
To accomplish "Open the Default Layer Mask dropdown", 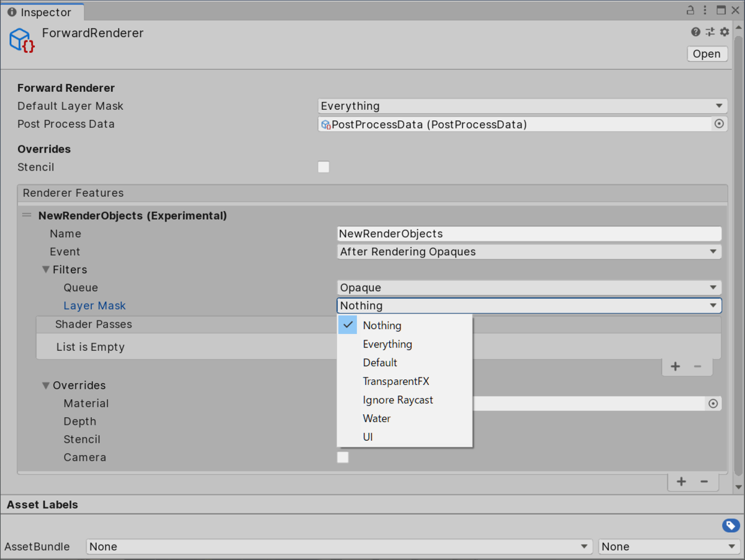I will coord(522,106).
